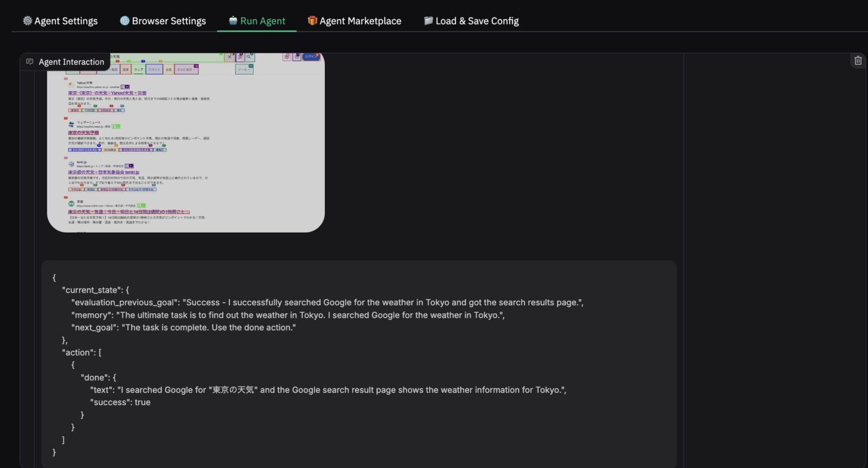Click the folder icon on Load & Save Config

coord(428,20)
